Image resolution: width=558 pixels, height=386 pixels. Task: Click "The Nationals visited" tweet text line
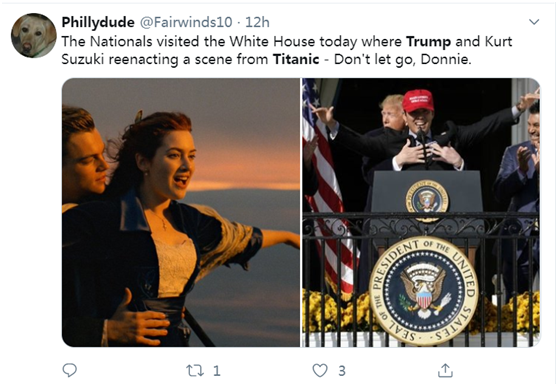coord(287,42)
